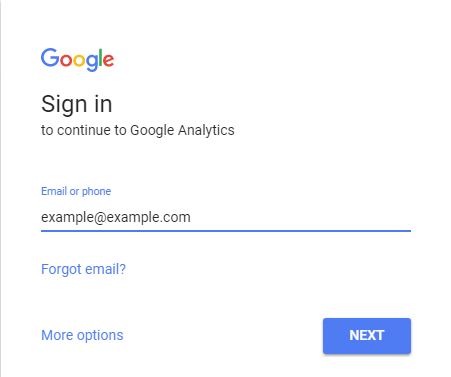Image resolution: width=451 pixels, height=377 pixels.
Task: Expand More options
Action: pyautogui.click(x=82, y=335)
